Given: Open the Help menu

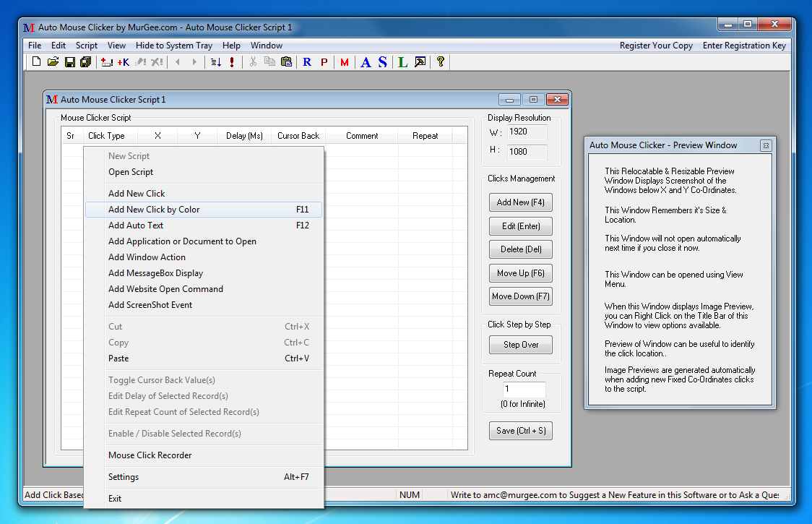Looking at the screenshot, I should (231, 46).
